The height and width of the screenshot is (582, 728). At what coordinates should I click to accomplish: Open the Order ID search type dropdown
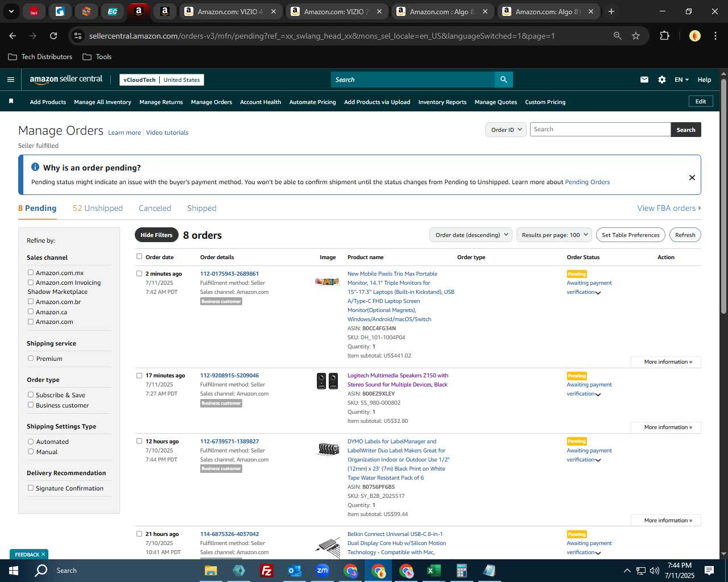pos(506,130)
